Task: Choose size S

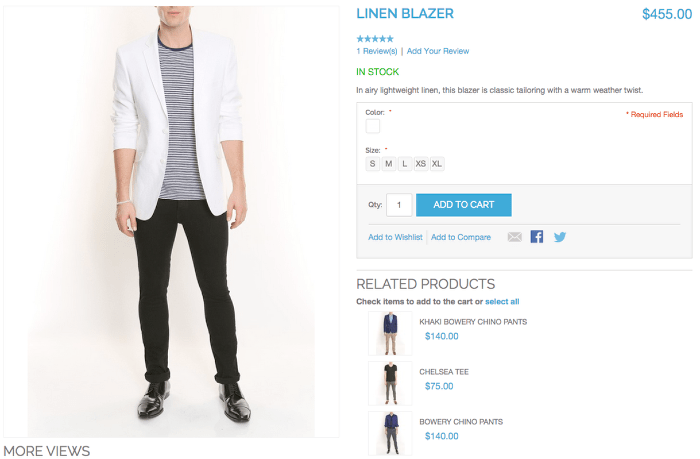Action: pyautogui.click(x=372, y=164)
